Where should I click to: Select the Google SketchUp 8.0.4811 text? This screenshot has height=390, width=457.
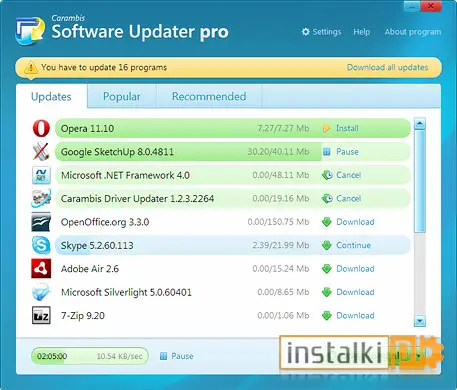pos(117,152)
